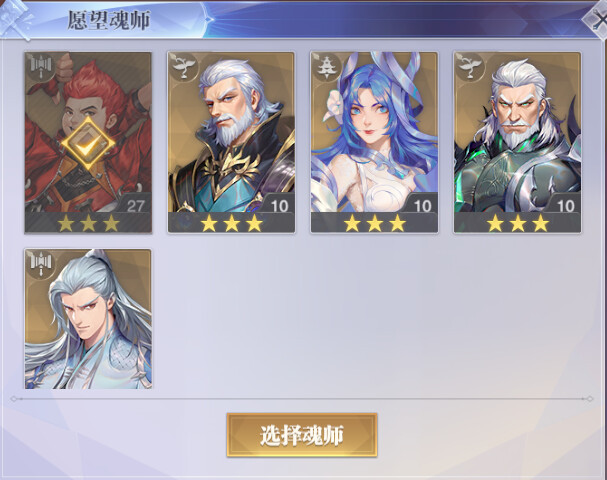Choose the silver long-haired man card
Viewport: 607px width, 480px height.
click(88, 319)
